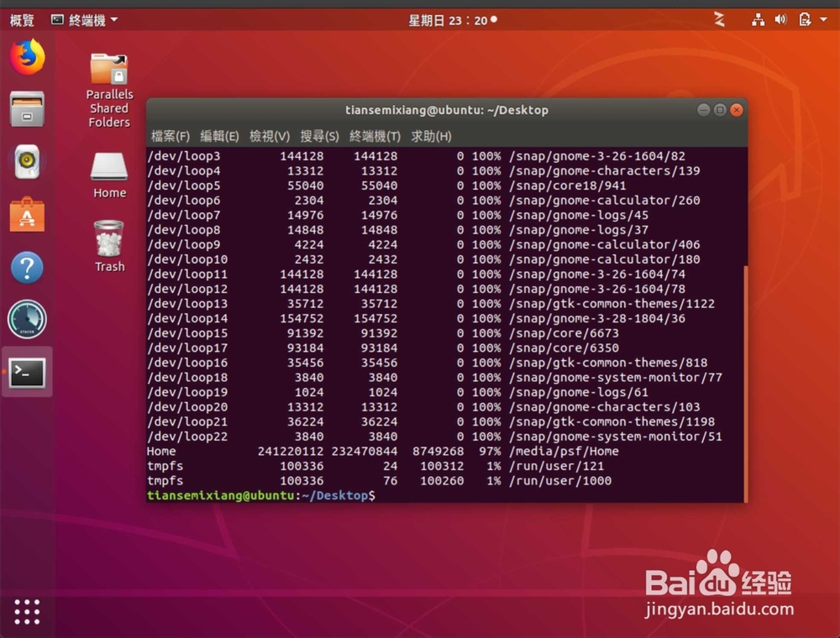The image size is (840, 638).
Task: Click the Parallels tools tray icon
Action: click(x=720, y=20)
